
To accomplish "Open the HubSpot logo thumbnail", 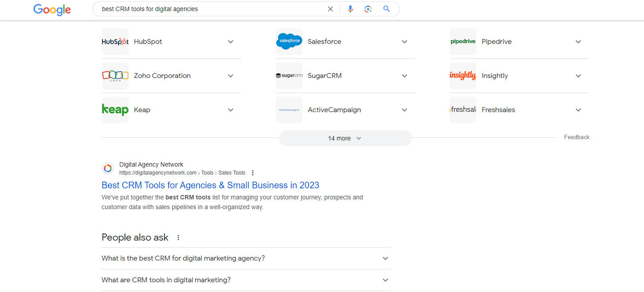I will point(115,42).
